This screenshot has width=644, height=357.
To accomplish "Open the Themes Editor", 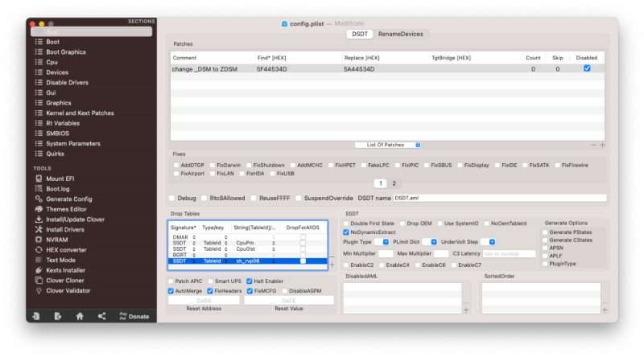I will 66,209.
